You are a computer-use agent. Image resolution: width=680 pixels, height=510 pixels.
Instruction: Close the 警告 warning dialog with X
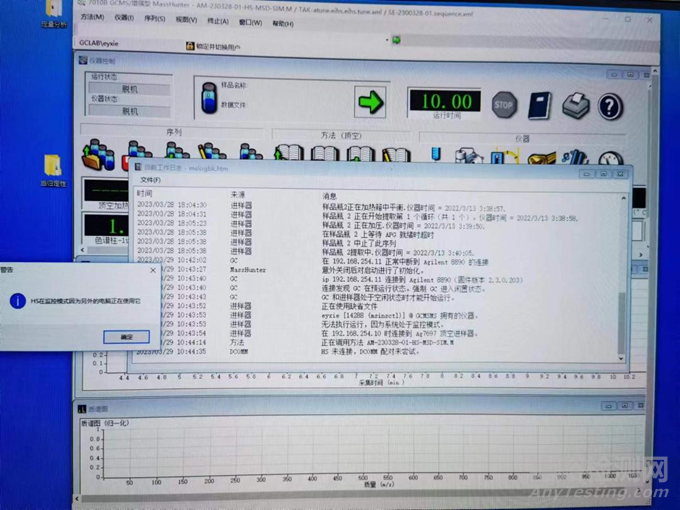click(x=152, y=270)
